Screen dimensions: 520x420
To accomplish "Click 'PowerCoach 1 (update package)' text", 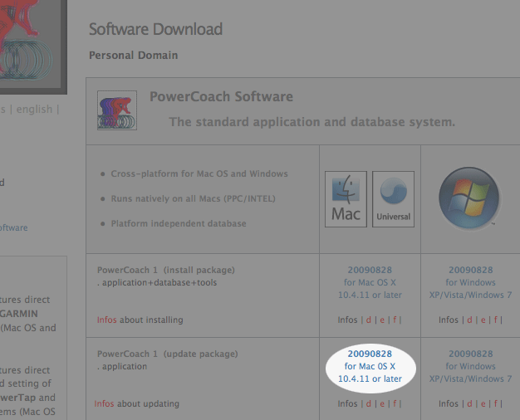I will point(168,354).
